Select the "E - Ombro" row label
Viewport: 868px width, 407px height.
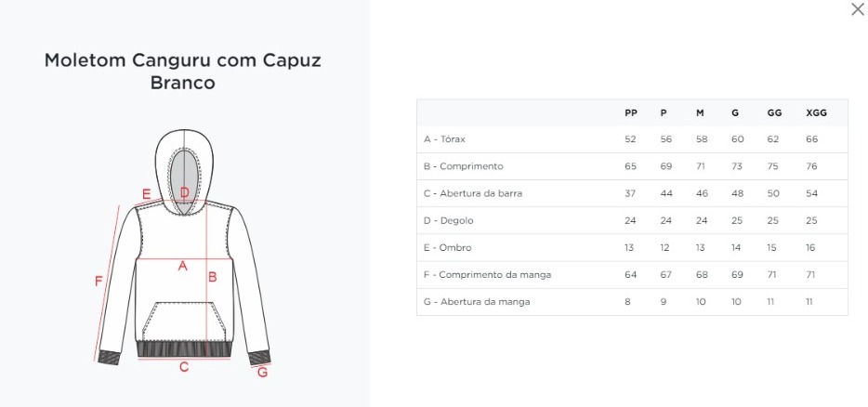[x=447, y=248]
